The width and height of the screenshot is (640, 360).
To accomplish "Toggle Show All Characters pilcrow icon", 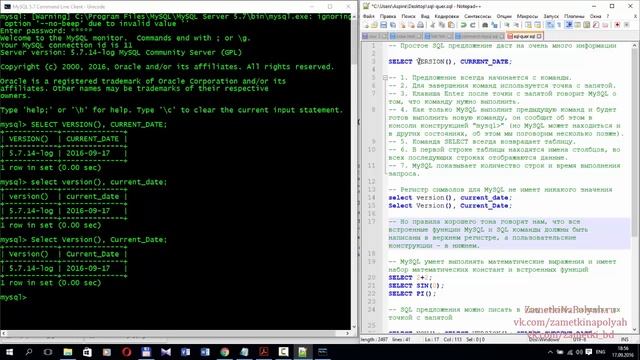I will point(558,25).
